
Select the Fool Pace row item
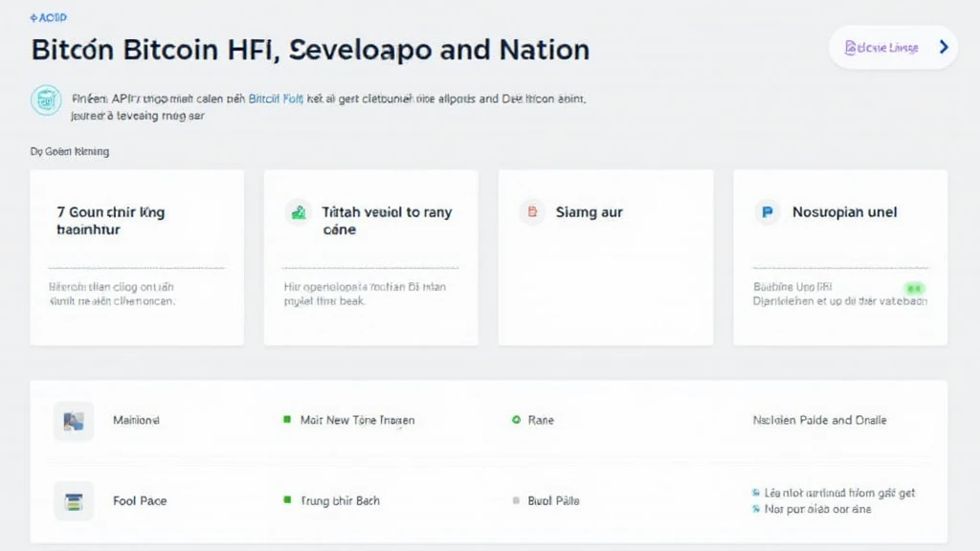pyautogui.click(x=140, y=500)
